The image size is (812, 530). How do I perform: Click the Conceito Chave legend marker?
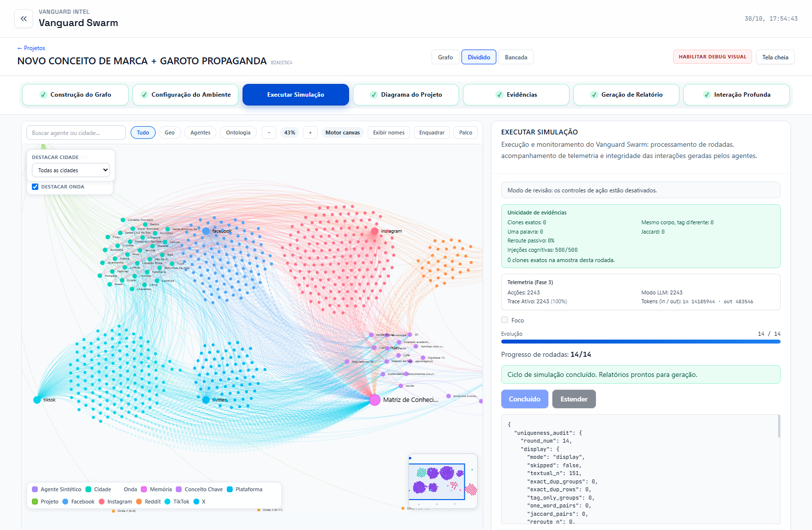coord(179,489)
